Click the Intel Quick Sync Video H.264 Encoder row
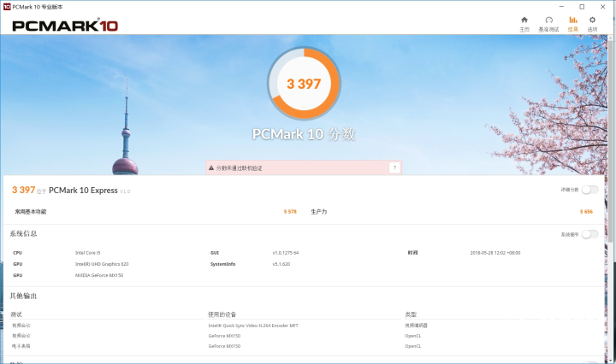The image size is (616, 364). (x=253, y=326)
